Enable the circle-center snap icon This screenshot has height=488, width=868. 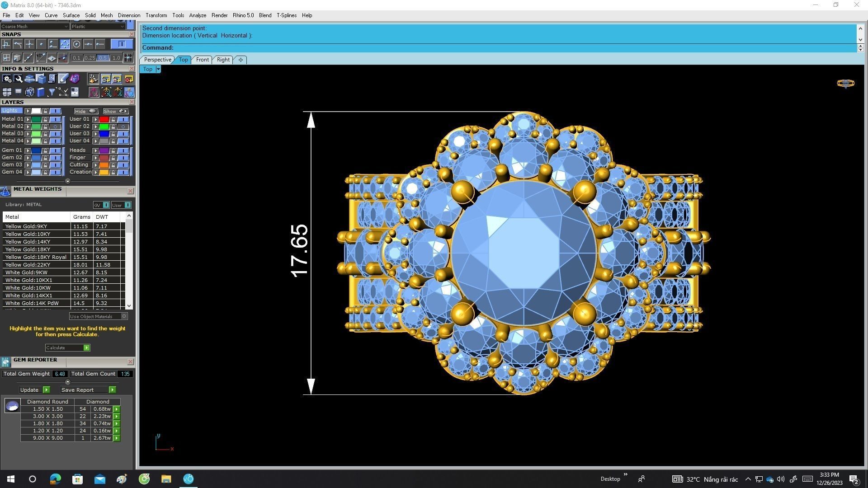(76, 44)
